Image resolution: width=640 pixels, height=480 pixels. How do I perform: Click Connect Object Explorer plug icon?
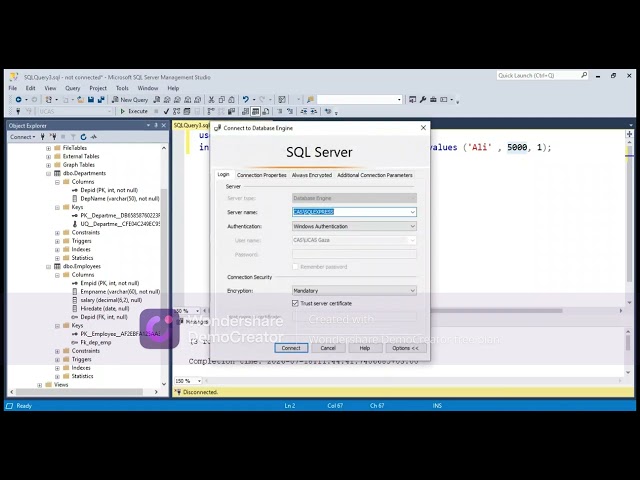pos(42,137)
